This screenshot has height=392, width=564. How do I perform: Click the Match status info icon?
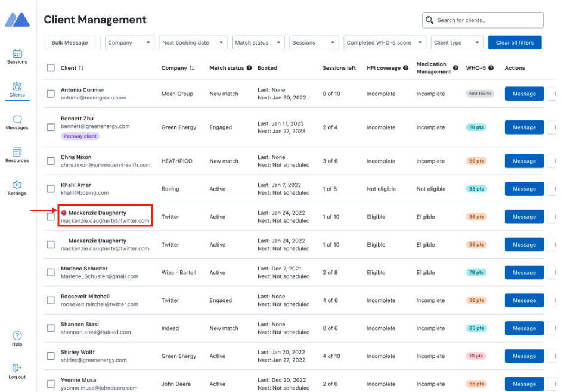(x=249, y=68)
